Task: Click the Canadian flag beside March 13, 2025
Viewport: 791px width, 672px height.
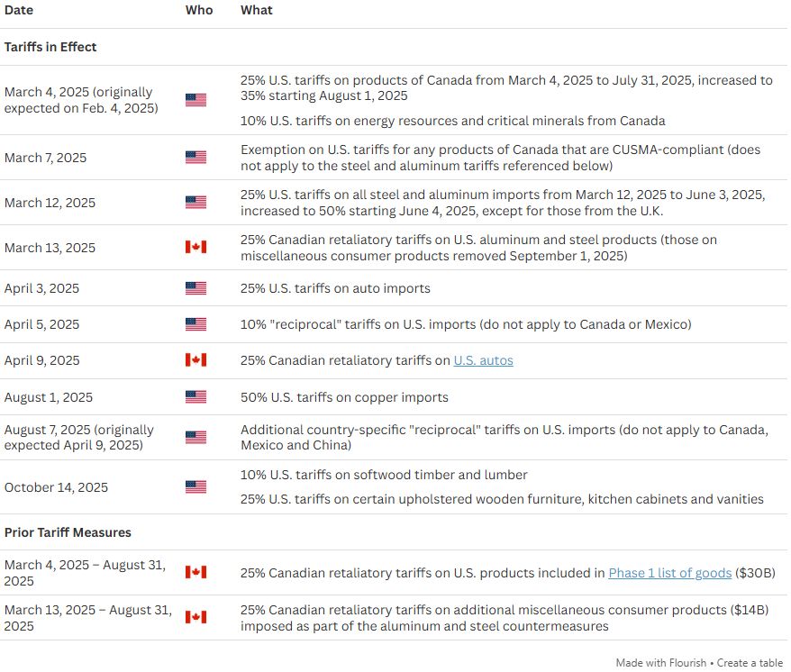Action: coord(195,247)
